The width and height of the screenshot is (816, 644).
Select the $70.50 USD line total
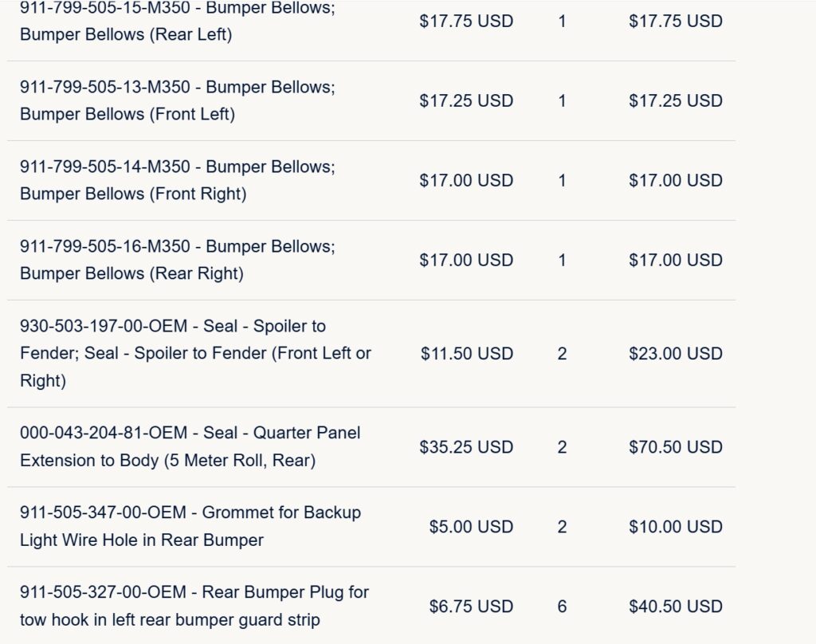tap(676, 447)
